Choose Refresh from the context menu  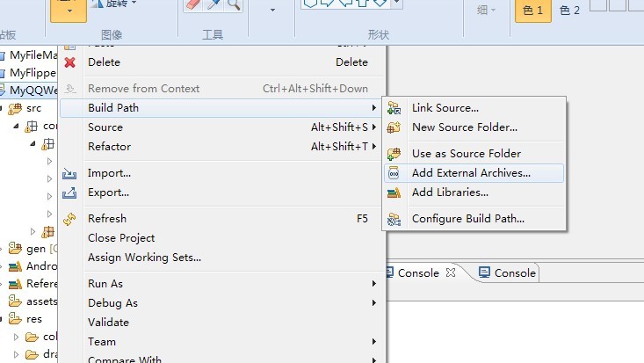point(222,219)
